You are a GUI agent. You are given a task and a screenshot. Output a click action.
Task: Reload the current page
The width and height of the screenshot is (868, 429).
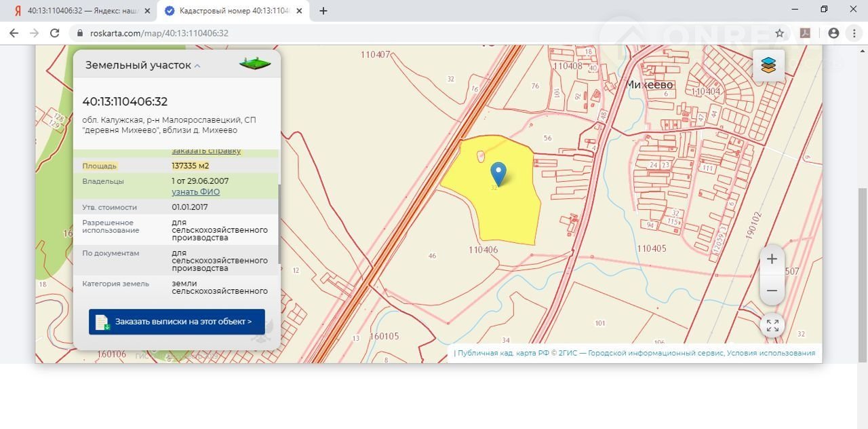click(x=55, y=33)
